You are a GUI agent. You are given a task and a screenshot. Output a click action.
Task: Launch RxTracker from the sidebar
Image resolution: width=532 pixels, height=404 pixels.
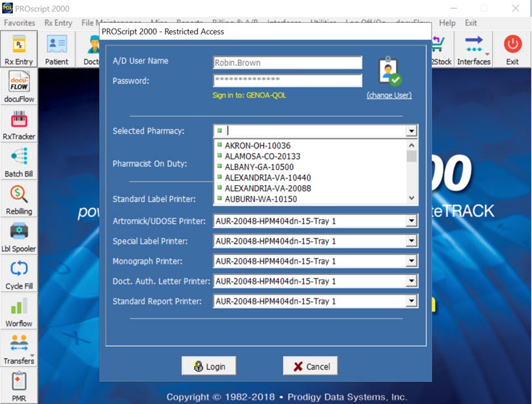[x=19, y=124]
